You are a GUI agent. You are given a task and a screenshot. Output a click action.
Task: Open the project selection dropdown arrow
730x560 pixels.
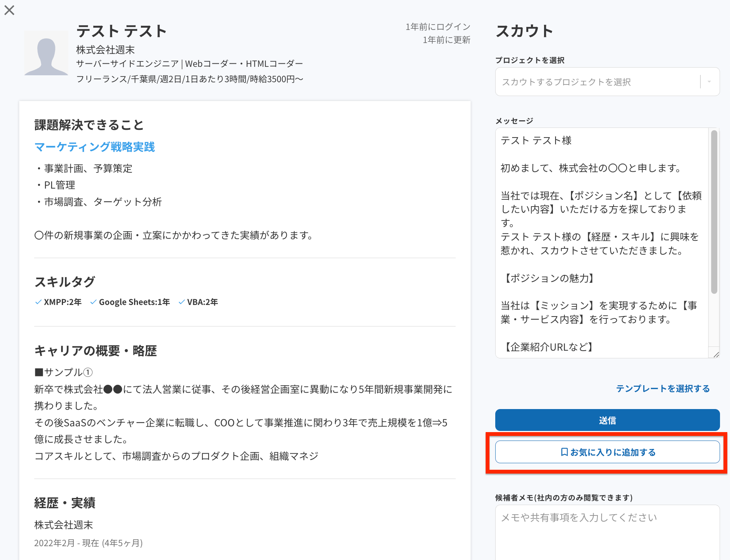[x=709, y=82]
